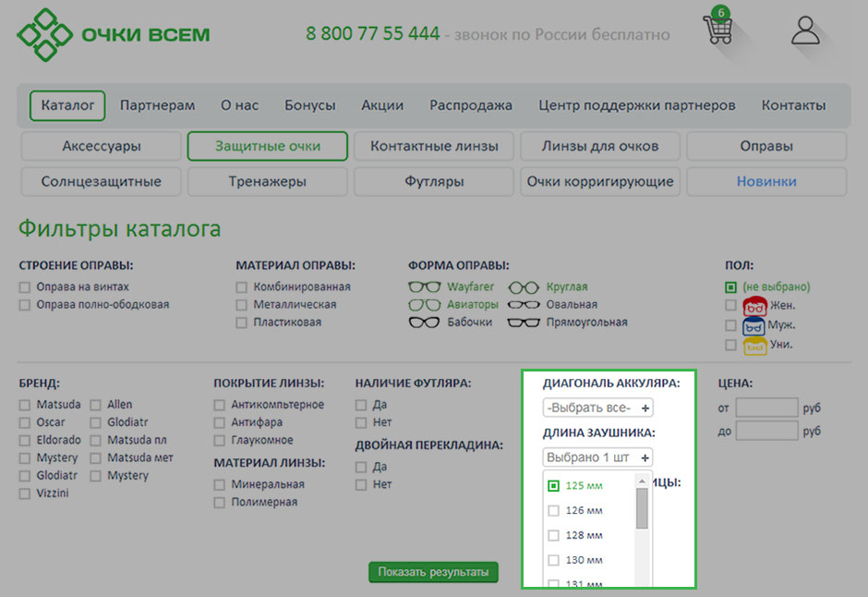Check the Matsuda brand checkbox
Screen dimensions: 868x597
pos(25,405)
